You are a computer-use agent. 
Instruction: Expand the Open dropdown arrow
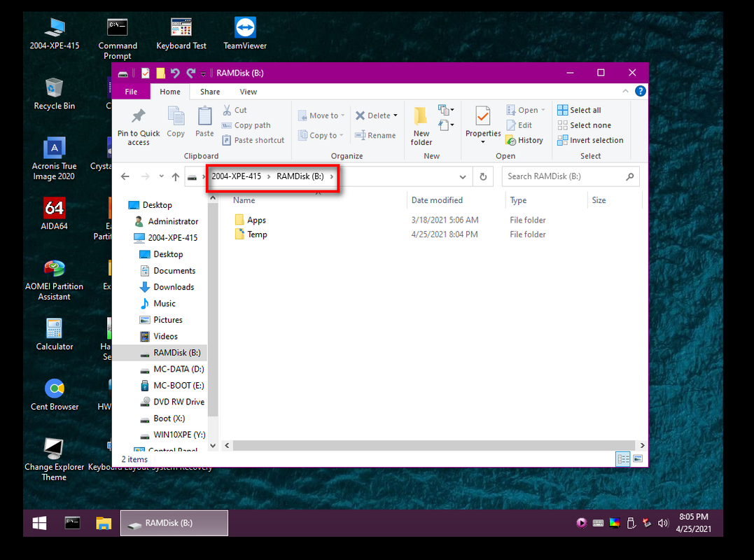click(543, 110)
